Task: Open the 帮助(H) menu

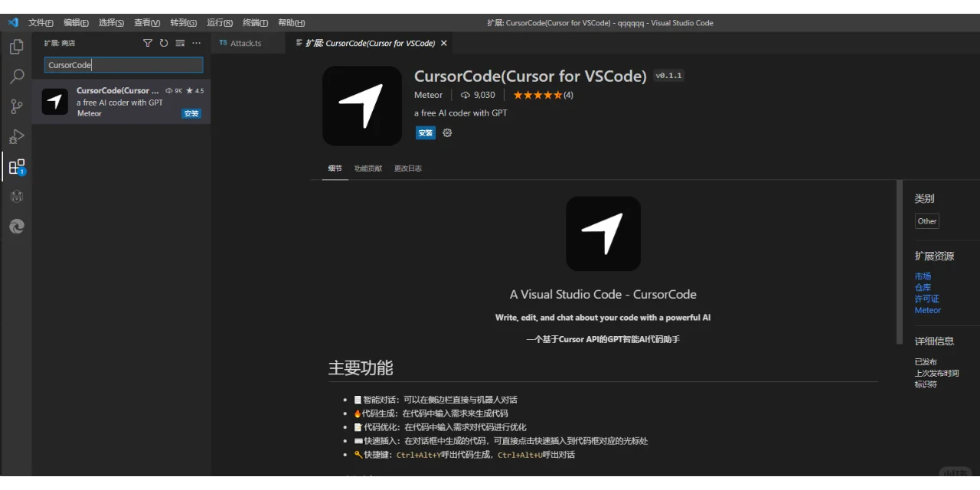Action: (291, 23)
